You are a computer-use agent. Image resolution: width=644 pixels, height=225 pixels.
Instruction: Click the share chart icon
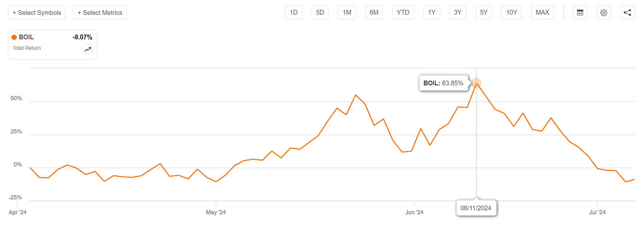[628, 12]
